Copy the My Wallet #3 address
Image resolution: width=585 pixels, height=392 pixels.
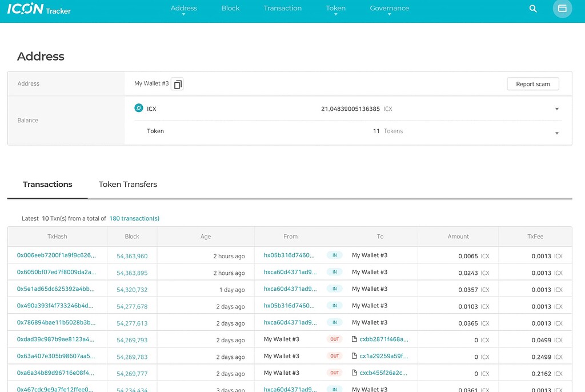tap(177, 84)
